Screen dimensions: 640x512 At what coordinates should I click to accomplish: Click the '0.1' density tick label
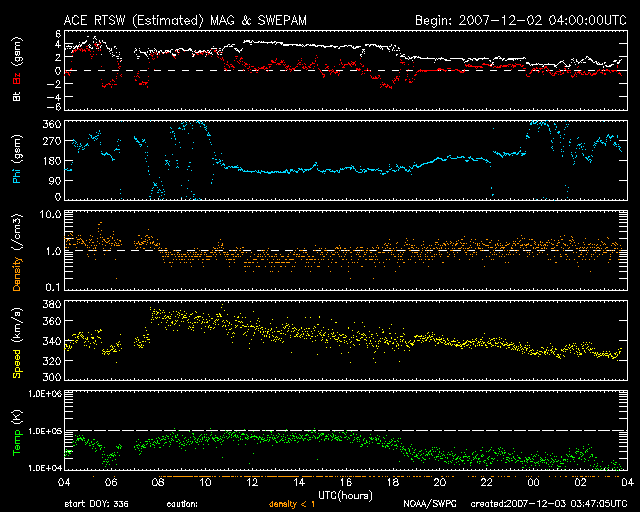(53, 287)
